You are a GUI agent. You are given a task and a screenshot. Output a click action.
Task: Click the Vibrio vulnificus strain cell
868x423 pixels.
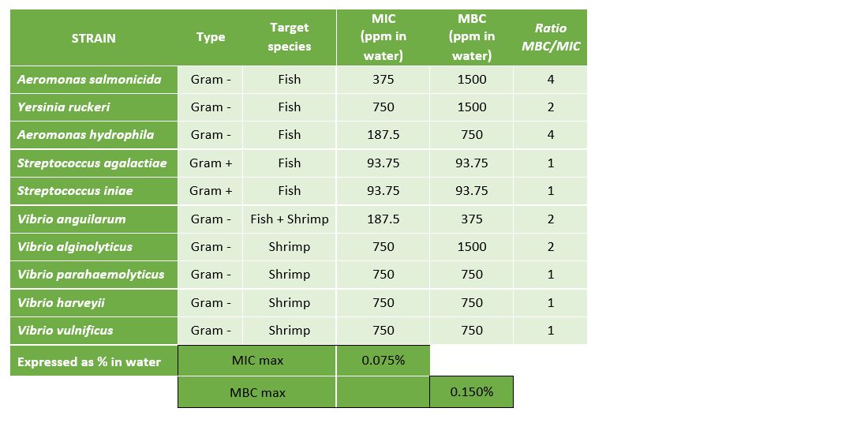tap(65, 330)
